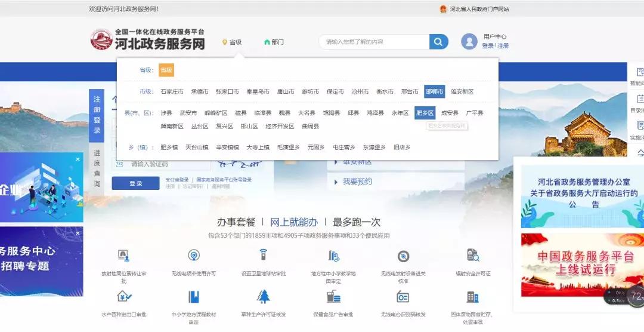This screenshot has width=644, height=332.
Task: Open 中国政务服务平台上线试运行 banner
Action: point(575,263)
